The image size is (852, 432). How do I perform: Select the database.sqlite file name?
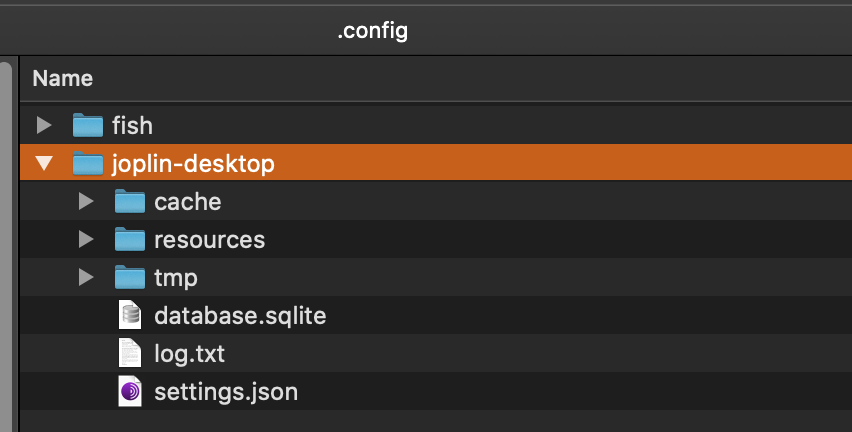(x=240, y=316)
